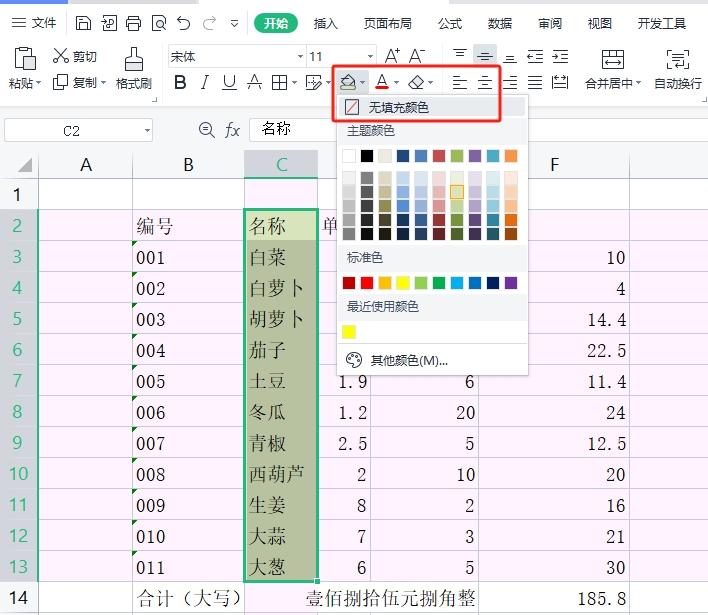
Task: Select row 14 header
Action: [x=19, y=597]
